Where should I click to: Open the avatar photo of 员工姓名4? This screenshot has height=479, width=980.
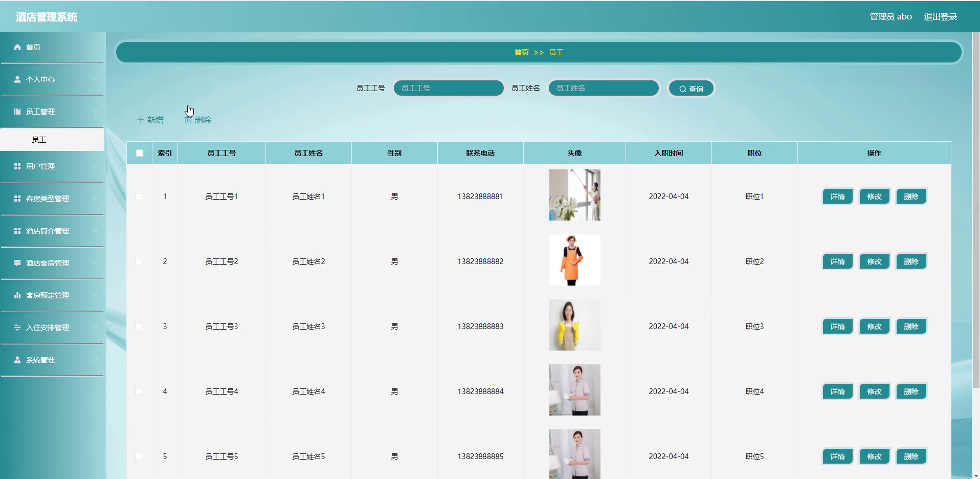574,390
